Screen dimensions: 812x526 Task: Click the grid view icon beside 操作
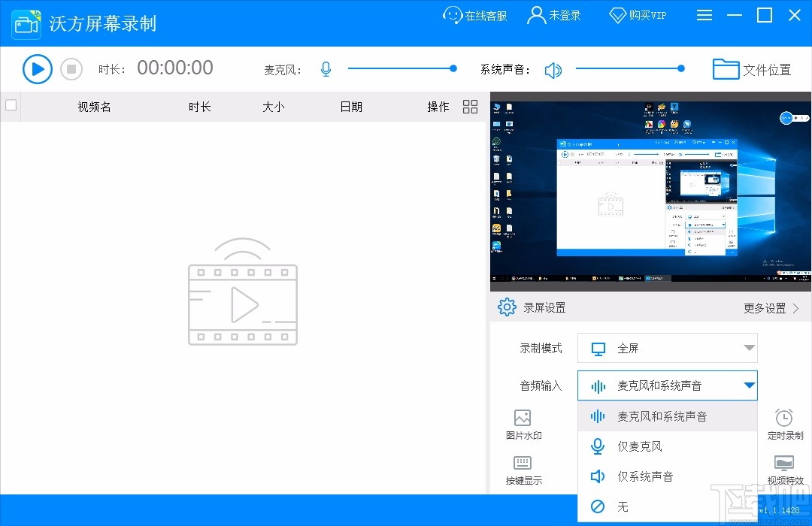point(470,107)
